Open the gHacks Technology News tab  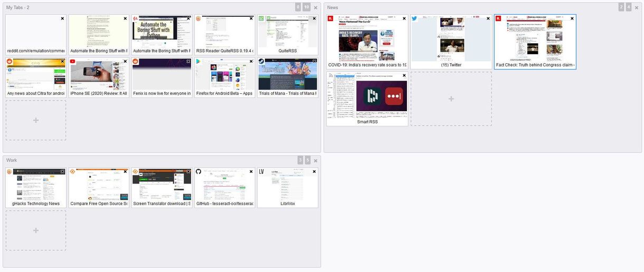tap(36, 188)
